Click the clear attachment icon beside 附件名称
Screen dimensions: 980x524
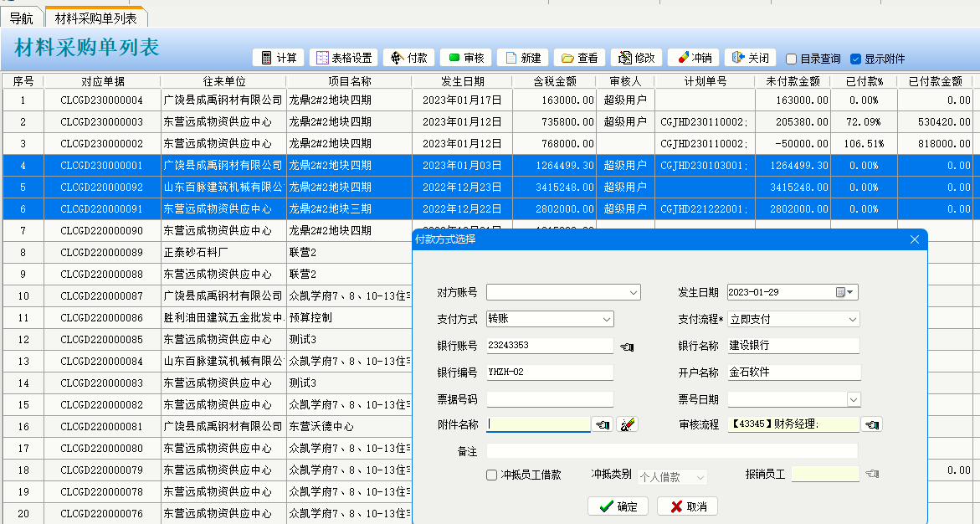click(627, 424)
